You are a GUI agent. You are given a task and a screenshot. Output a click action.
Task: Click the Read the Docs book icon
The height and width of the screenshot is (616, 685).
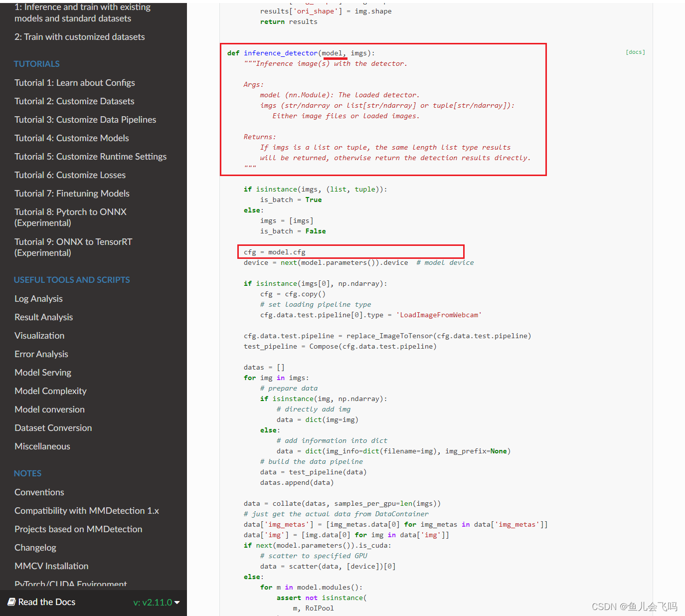[11, 602]
